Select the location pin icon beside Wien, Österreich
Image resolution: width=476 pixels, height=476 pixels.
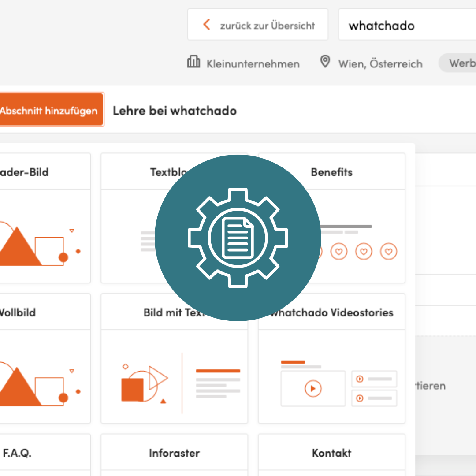click(325, 61)
